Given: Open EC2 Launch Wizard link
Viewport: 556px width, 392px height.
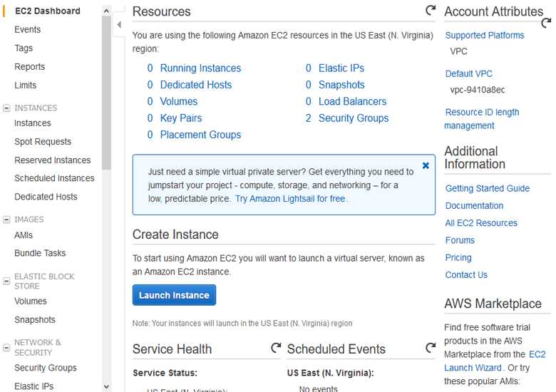Looking at the screenshot, I should pyautogui.click(x=495, y=361).
